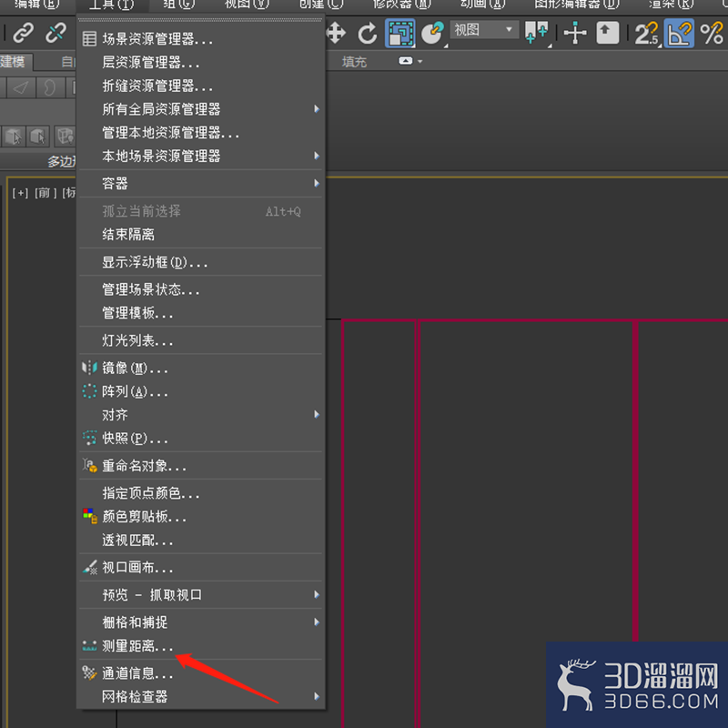Open 场景资源管理器 from the menu
This screenshot has height=728, width=728.
tap(200, 39)
